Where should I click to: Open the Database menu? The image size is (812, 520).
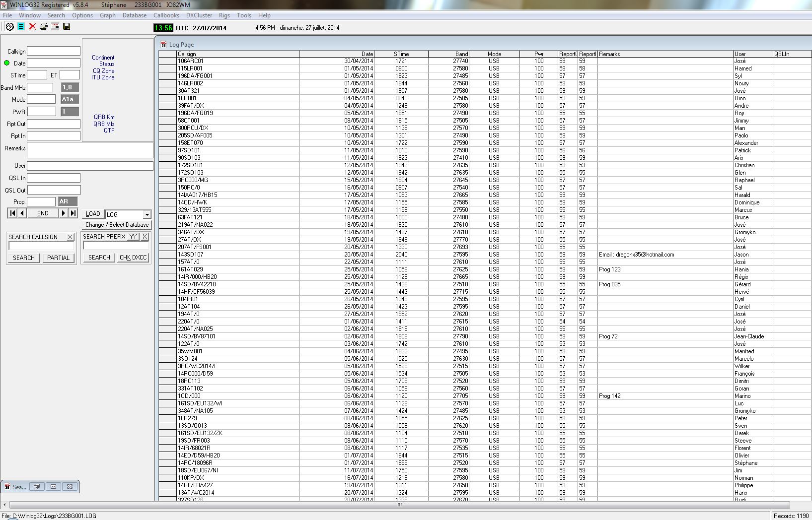click(135, 15)
